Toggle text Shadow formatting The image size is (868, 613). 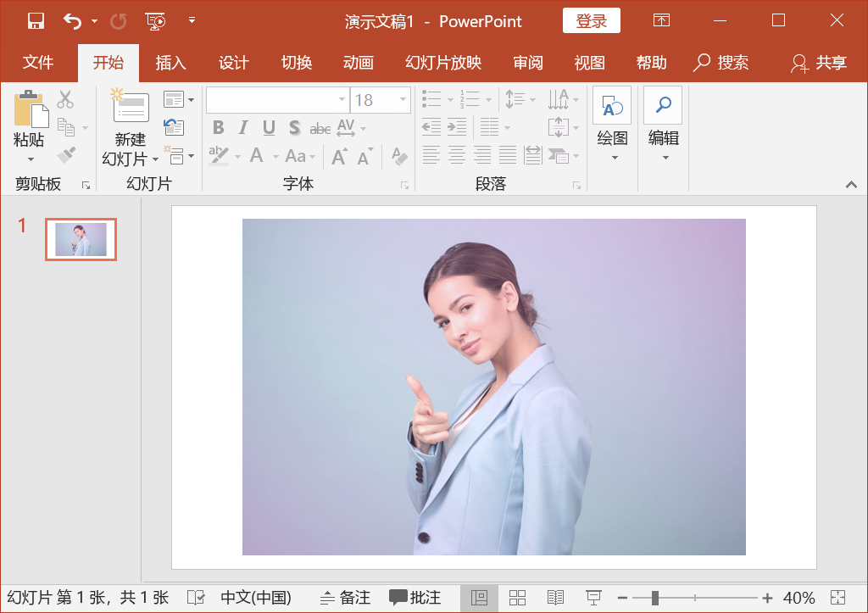294,128
